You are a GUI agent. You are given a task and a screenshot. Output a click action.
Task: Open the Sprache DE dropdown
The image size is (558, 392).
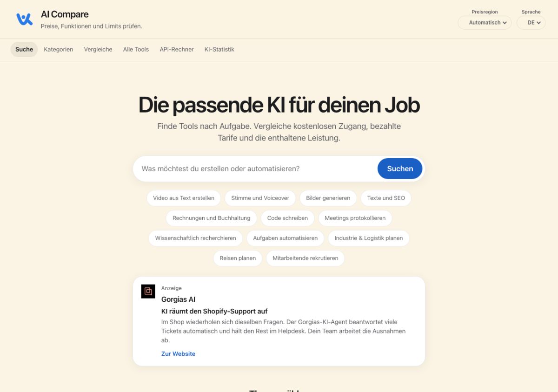point(531,23)
